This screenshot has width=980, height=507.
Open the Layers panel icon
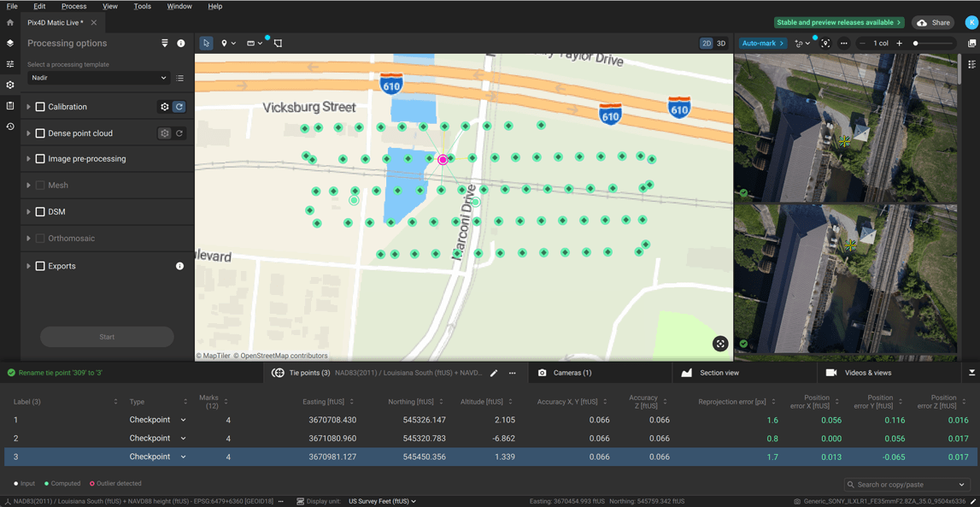(x=10, y=44)
